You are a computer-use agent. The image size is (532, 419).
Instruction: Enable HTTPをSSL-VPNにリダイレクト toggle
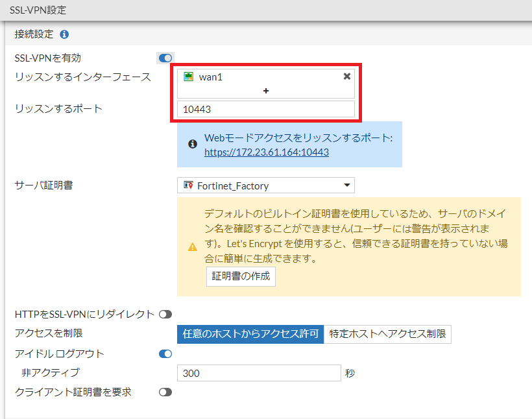point(165,315)
